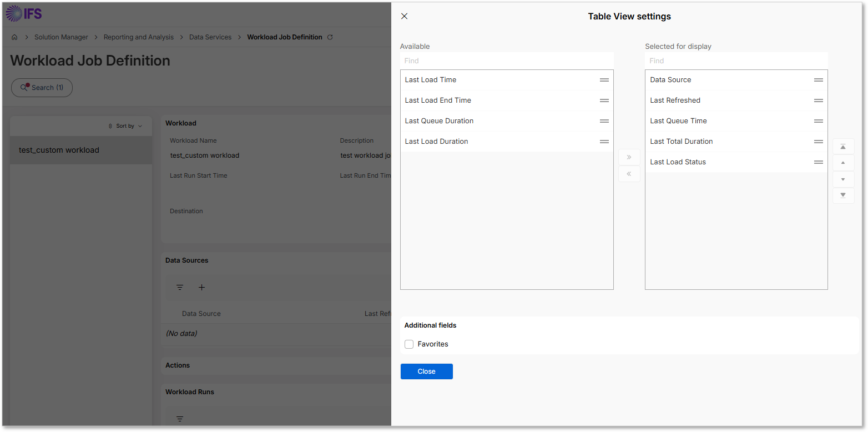Screen dimensions: 868x432
Task: Move column down one position
Action: [x=843, y=179]
